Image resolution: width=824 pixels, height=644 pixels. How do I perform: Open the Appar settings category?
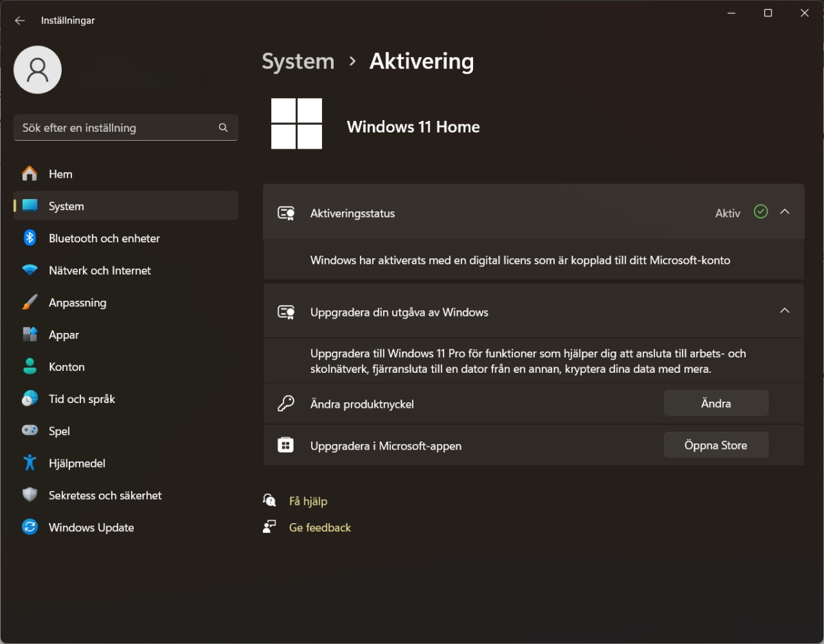coord(126,335)
